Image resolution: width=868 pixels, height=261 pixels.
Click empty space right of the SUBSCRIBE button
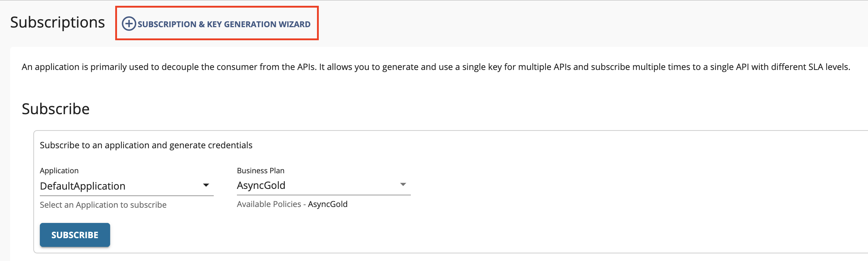[x=254, y=235]
